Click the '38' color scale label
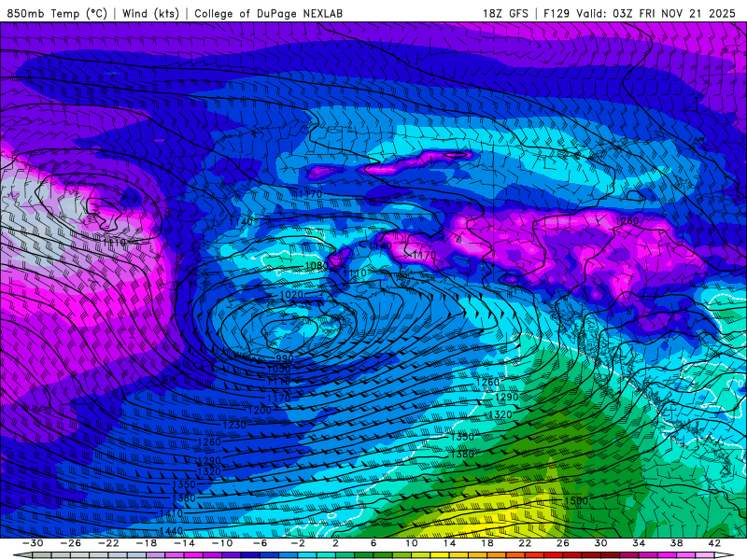Viewport: 747px width, 560px height. 676,543
